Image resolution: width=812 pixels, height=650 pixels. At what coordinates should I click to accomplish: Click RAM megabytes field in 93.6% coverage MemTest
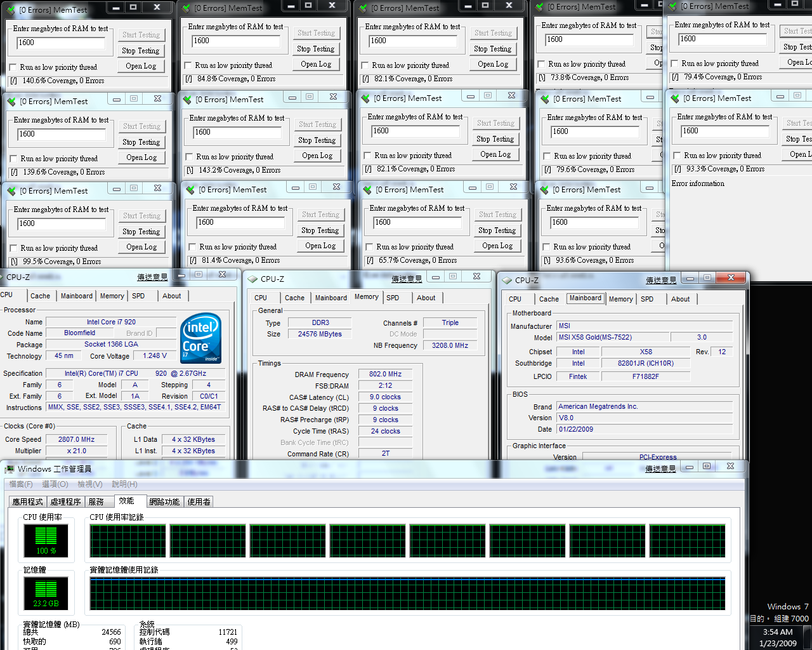594,223
